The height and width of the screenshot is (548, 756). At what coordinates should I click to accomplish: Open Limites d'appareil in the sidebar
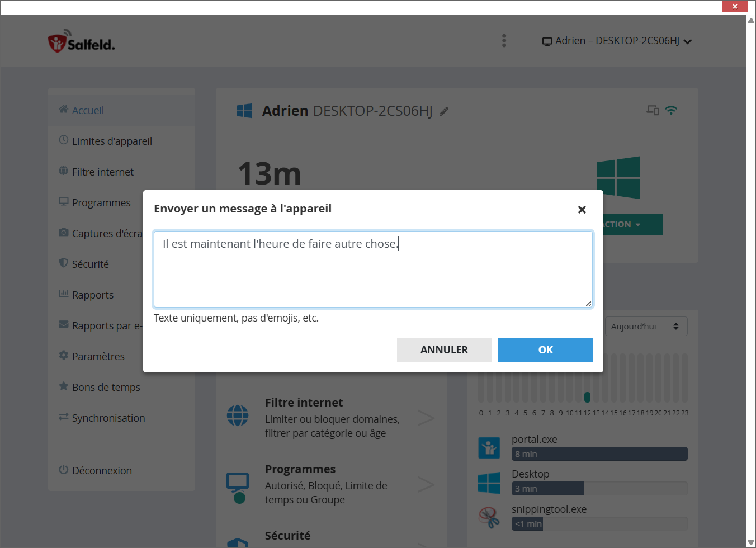pos(121,141)
